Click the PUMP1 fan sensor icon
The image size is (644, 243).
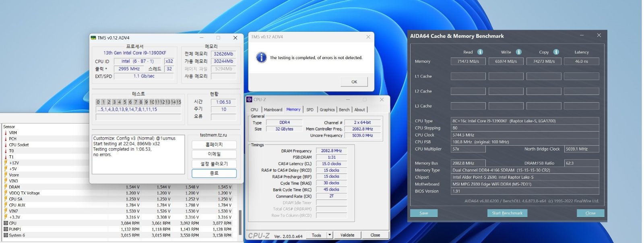click(x=6, y=229)
